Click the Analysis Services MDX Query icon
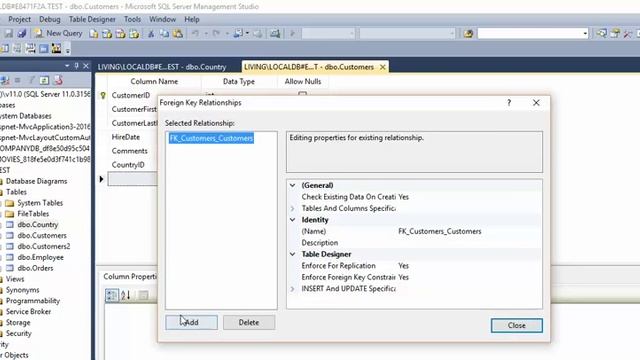 tap(107, 33)
